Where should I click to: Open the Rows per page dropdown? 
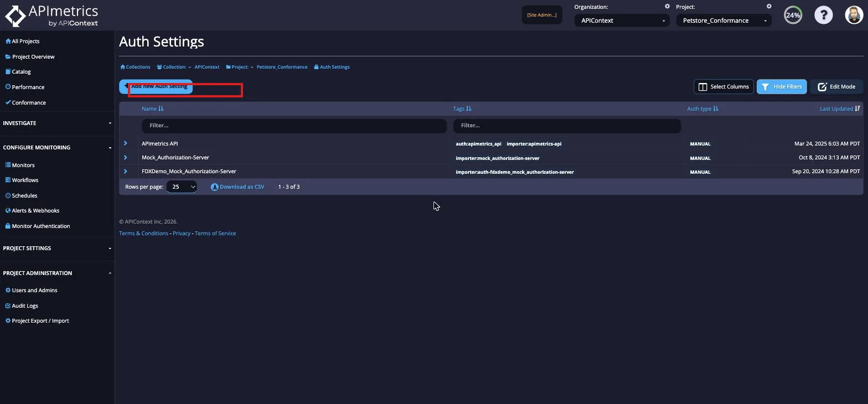(x=182, y=187)
